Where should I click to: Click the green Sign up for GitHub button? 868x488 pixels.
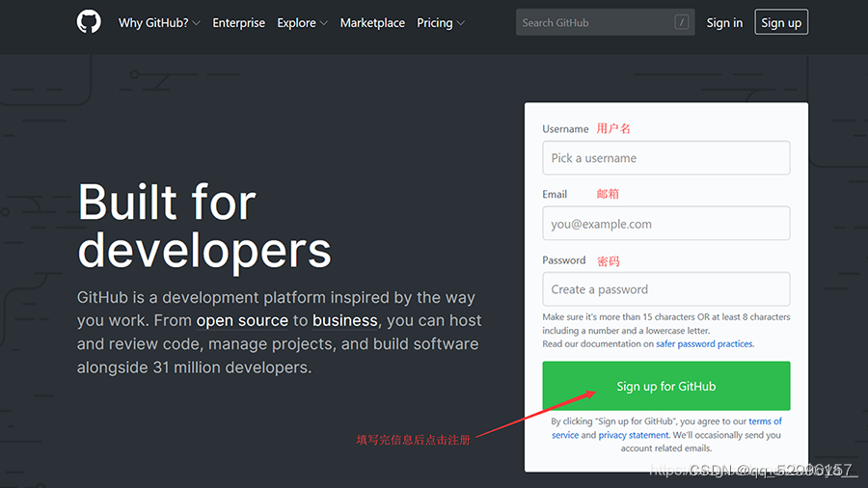[665, 386]
